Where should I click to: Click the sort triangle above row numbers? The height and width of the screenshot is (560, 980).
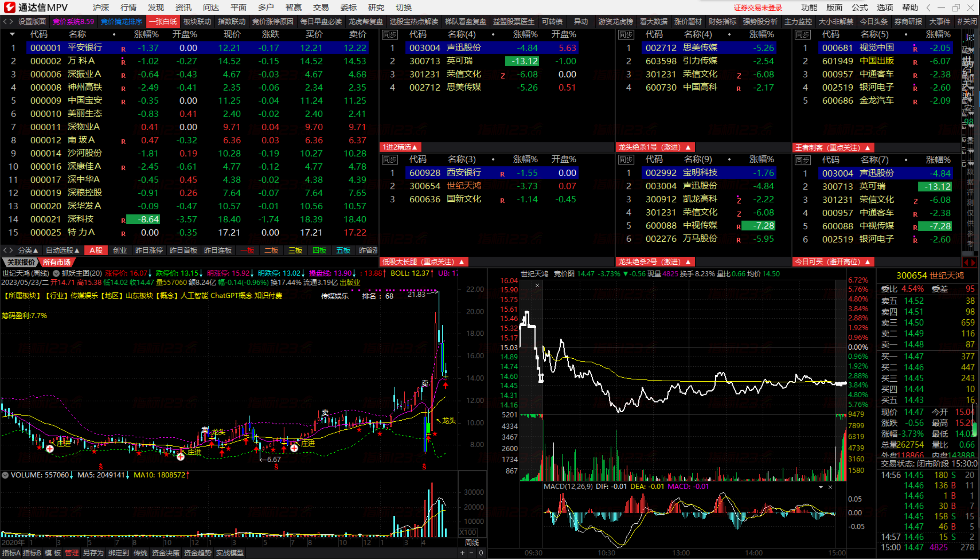coord(12,34)
